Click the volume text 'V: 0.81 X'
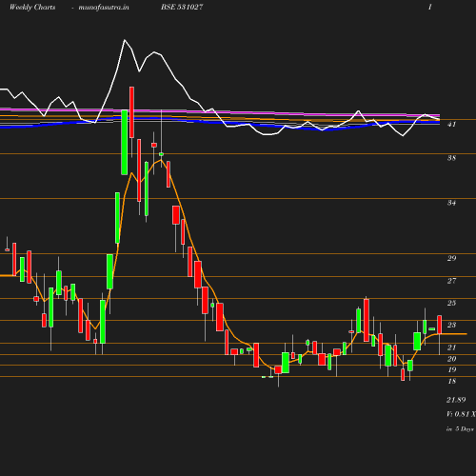476x476 pixels. (461, 414)
